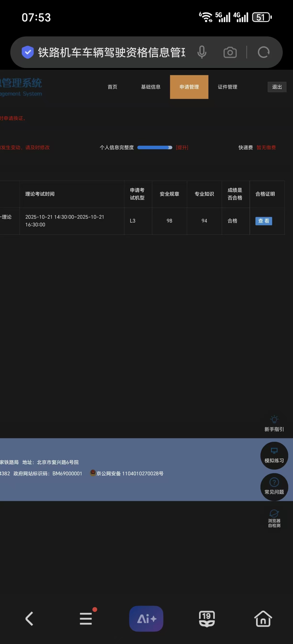Tap the blue security shield icon
This screenshot has width=293, height=644.
click(x=28, y=52)
